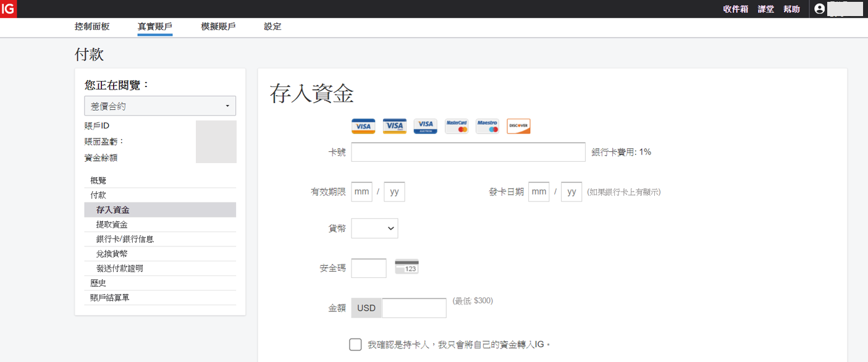Image resolution: width=868 pixels, height=362 pixels.
Task: Click the 安全碼 security code field
Action: point(369,268)
